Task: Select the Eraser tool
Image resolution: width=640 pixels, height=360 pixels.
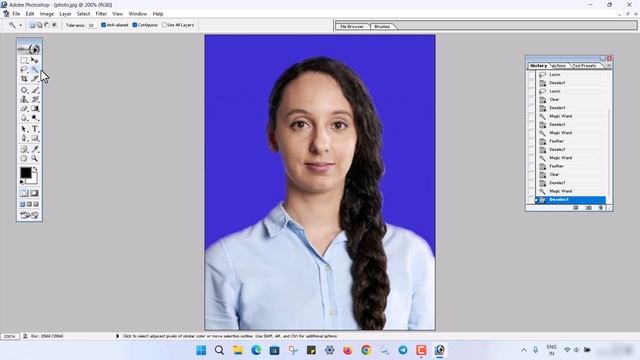Action: coord(24,109)
